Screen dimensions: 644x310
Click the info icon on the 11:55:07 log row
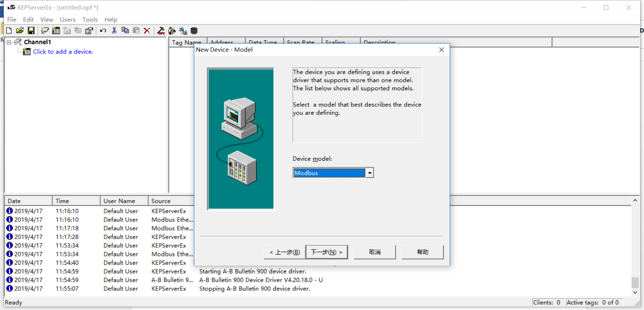[10, 289]
